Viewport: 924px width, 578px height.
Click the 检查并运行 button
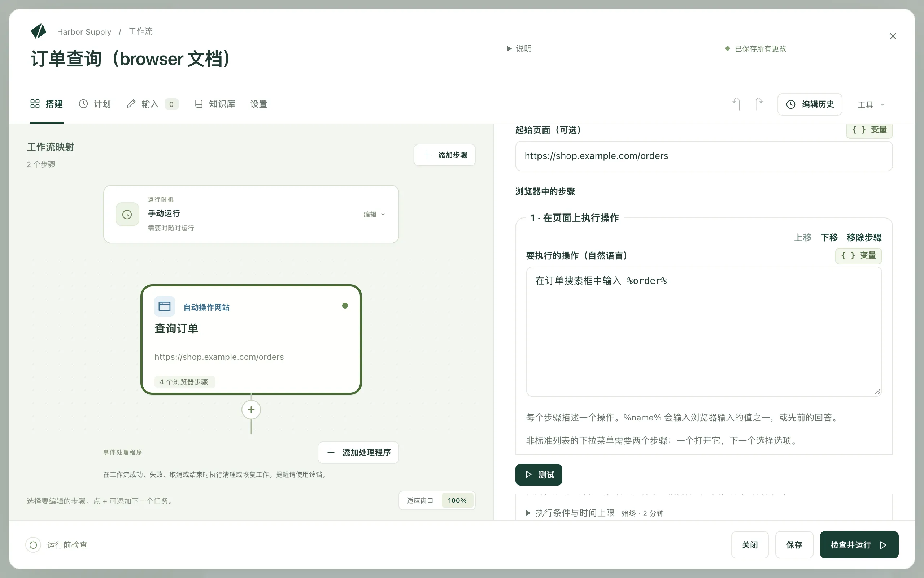point(859,545)
